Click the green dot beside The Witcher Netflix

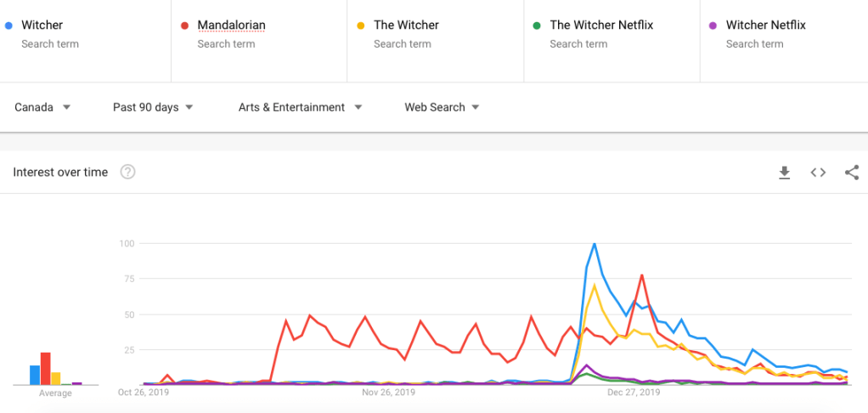click(537, 25)
